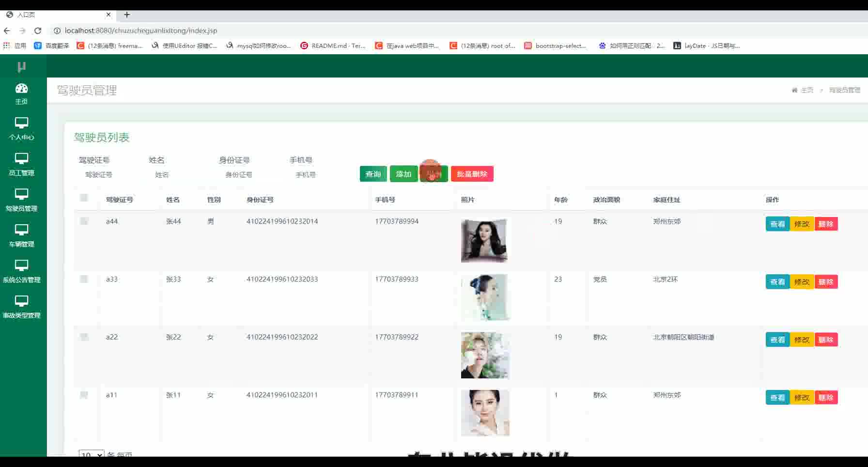The height and width of the screenshot is (467, 868).
Task: Click the home icon in the breadcrumb
Action: point(794,90)
